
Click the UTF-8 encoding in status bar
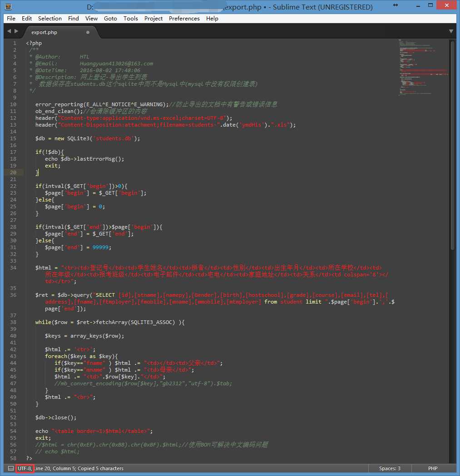tap(25, 468)
